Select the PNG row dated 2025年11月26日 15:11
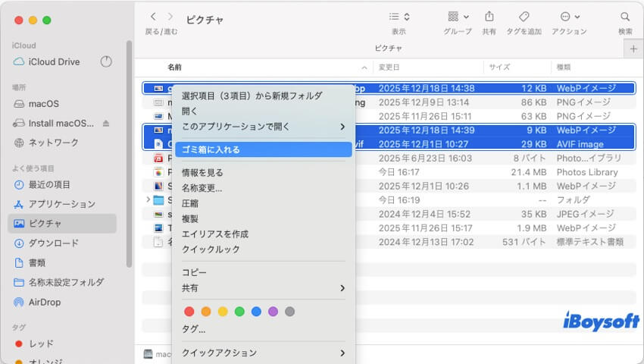Screen dimensions: 644x364 coord(389,116)
